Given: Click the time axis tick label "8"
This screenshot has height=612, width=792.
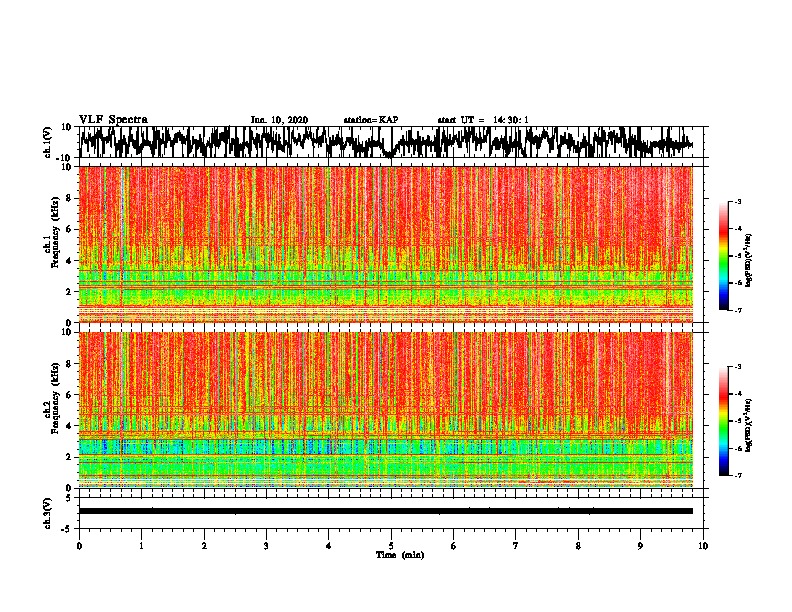Looking at the screenshot, I should pyautogui.click(x=578, y=546).
